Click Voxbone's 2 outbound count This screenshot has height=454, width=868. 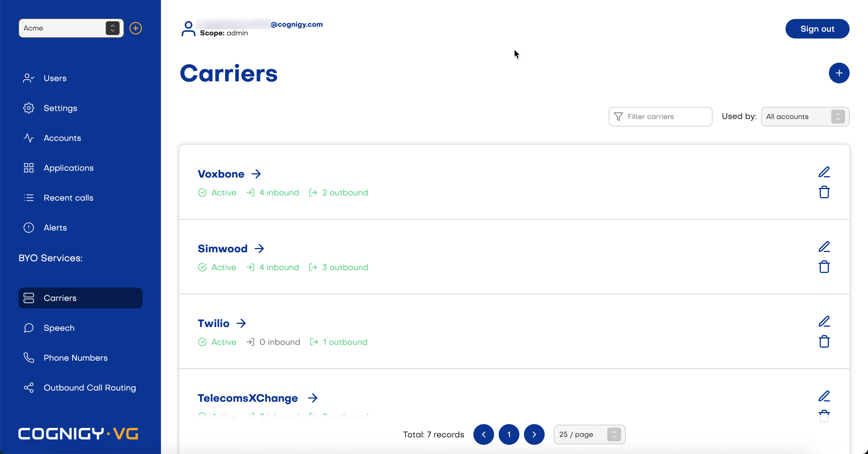tap(338, 193)
